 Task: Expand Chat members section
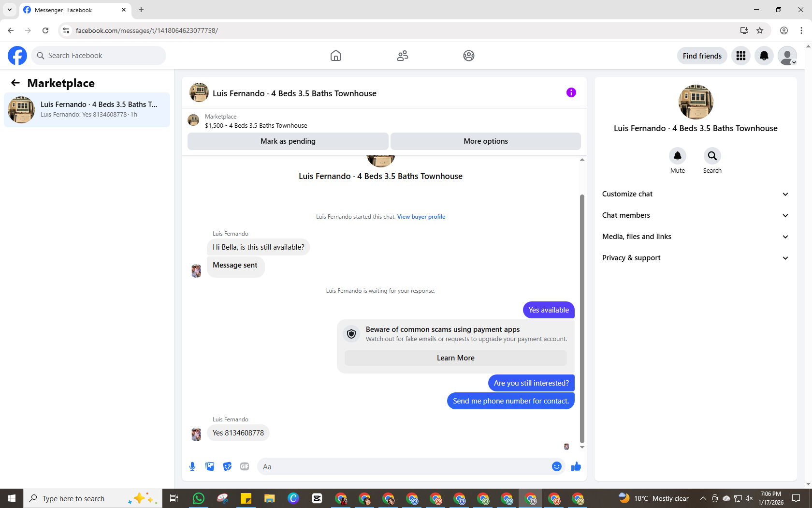click(696, 215)
